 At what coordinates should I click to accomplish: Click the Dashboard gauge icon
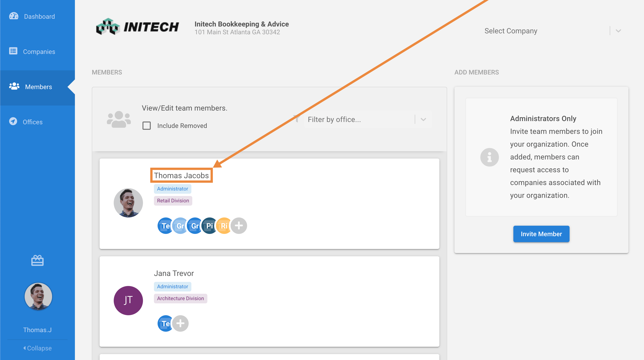pos(14,16)
